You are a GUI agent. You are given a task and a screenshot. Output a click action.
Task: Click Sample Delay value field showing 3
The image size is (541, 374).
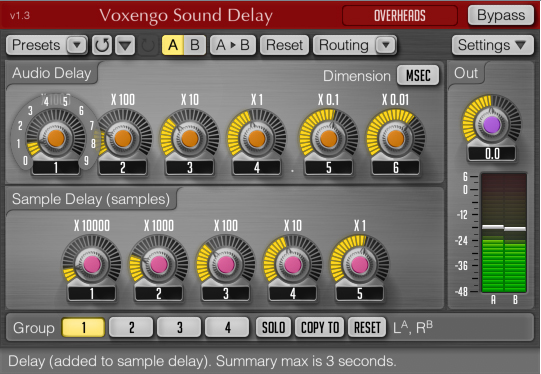[226, 294]
